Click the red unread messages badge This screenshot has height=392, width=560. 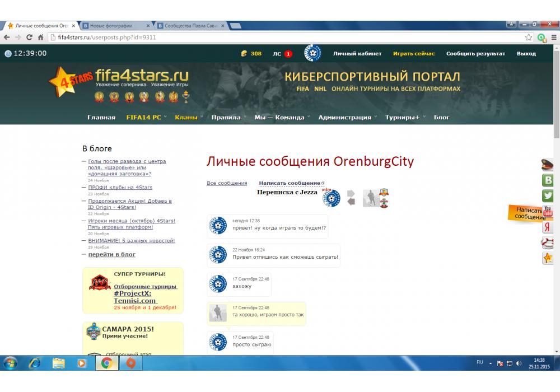coord(288,54)
